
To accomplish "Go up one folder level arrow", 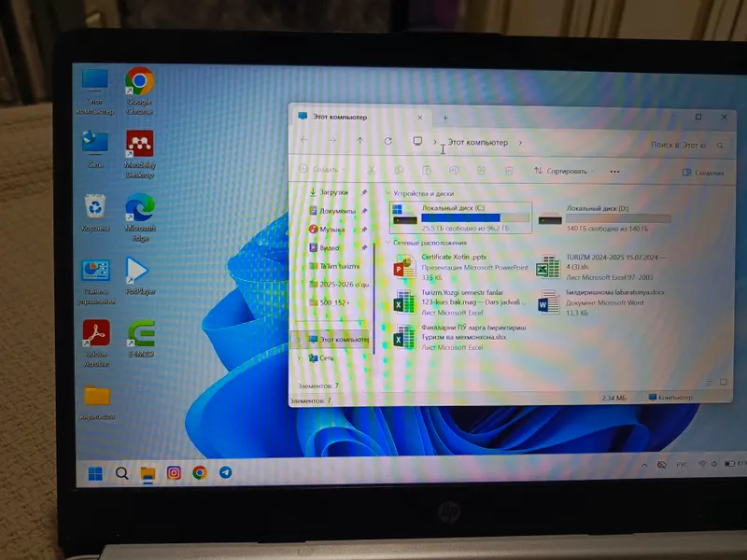I will click(x=360, y=141).
